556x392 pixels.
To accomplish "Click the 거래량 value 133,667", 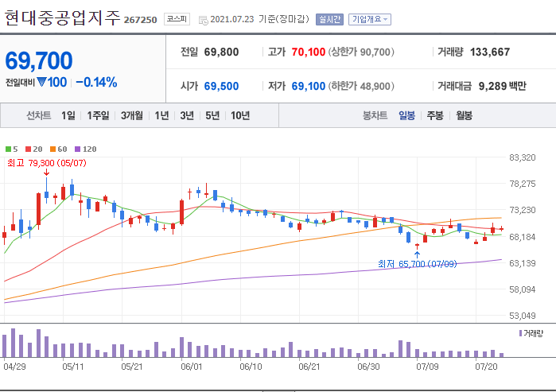I will (x=490, y=52).
